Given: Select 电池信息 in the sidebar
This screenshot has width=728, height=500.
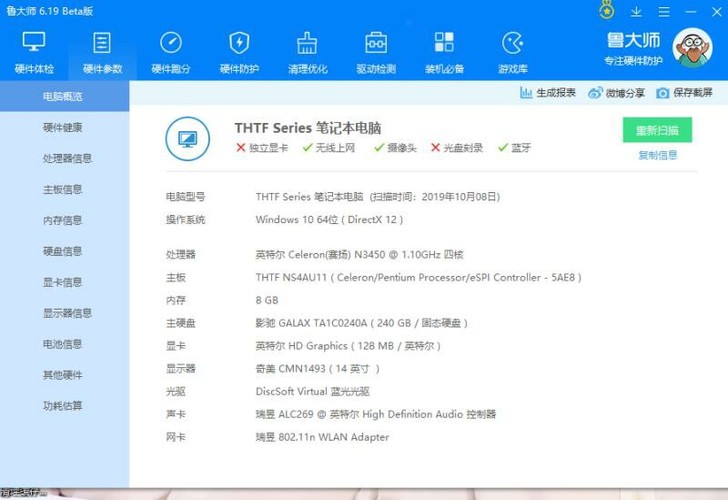Looking at the screenshot, I should [x=65, y=344].
